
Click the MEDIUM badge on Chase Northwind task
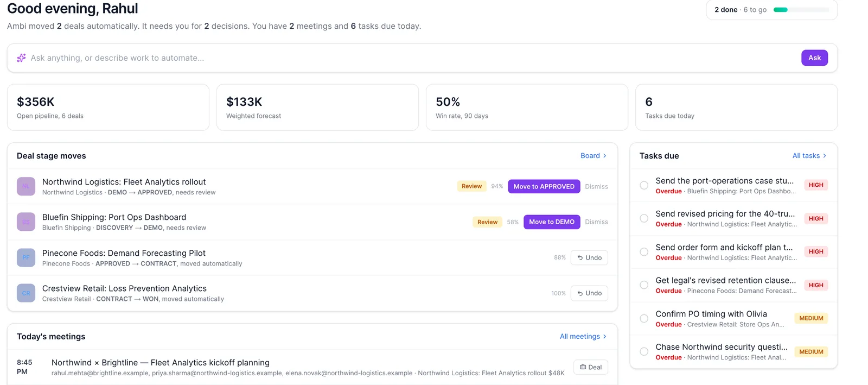[811, 352]
